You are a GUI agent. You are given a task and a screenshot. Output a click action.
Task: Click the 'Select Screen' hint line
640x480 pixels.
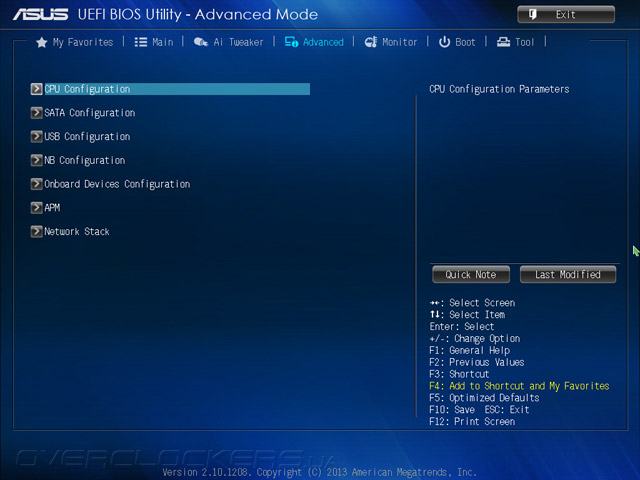[472, 303]
